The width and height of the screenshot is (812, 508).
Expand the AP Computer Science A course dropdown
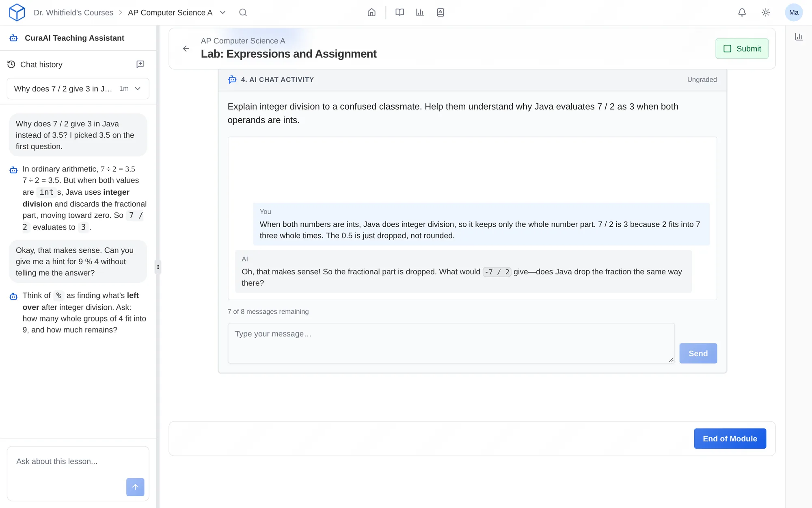pos(222,12)
